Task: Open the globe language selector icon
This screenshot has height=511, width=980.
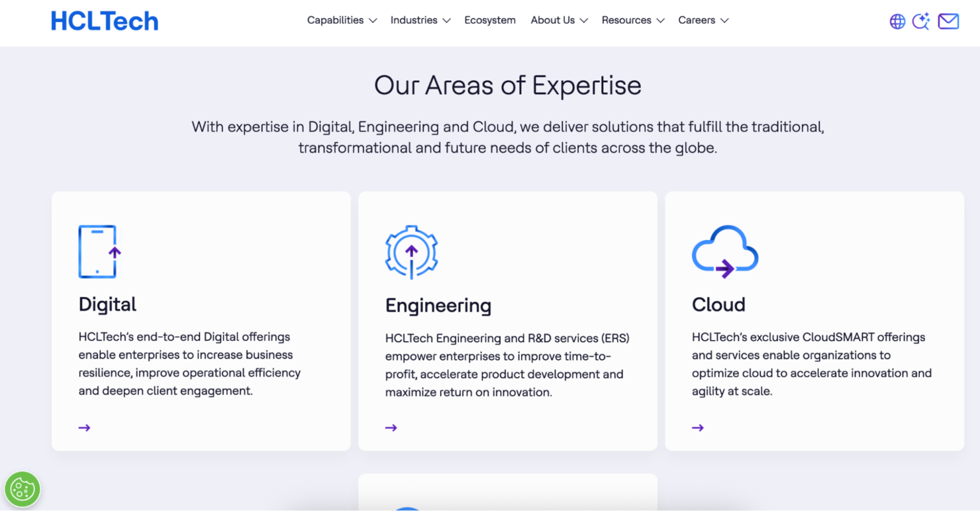Action: coord(897,21)
